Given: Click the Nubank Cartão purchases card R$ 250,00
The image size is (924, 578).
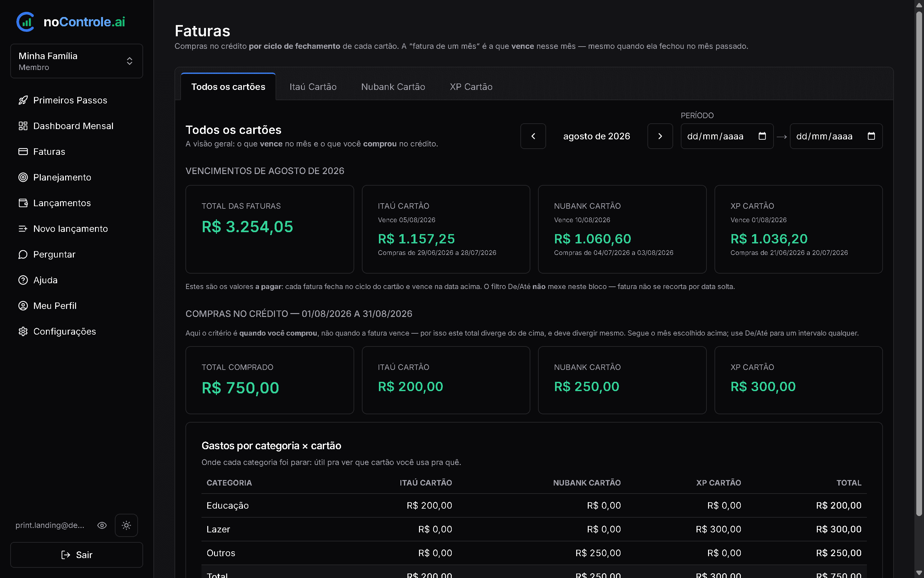Looking at the screenshot, I should pyautogui.click(x=622, y=380).
